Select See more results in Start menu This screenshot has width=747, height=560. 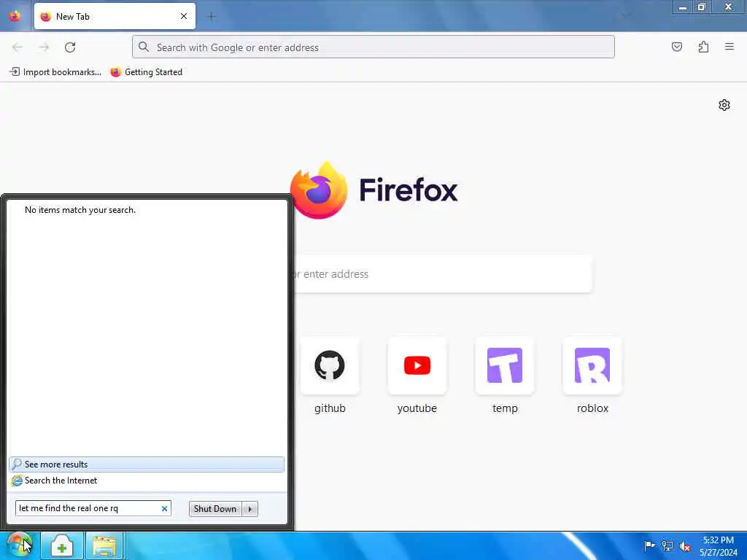point(147,464)
